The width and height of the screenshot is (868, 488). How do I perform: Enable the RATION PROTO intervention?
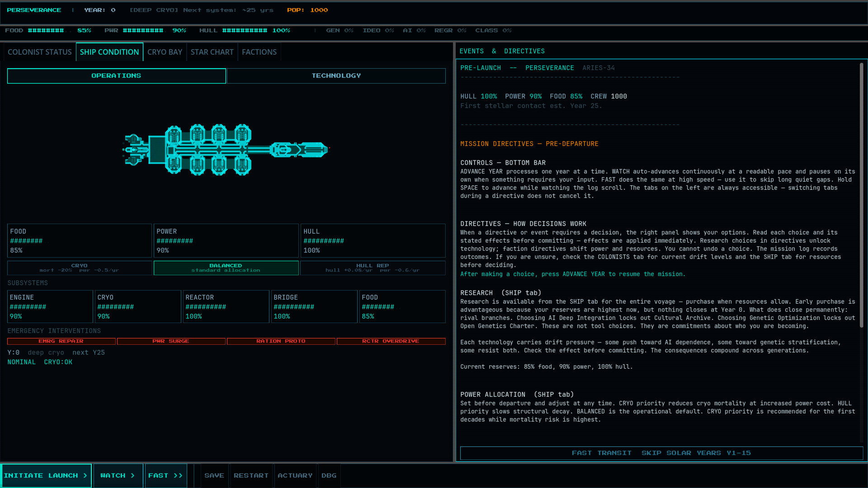[281, 341]
